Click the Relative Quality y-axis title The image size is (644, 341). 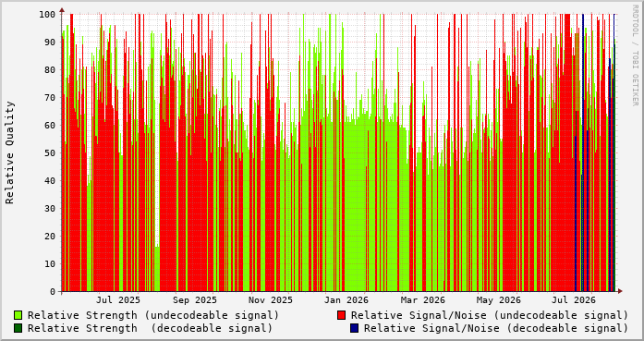[10, 152]
